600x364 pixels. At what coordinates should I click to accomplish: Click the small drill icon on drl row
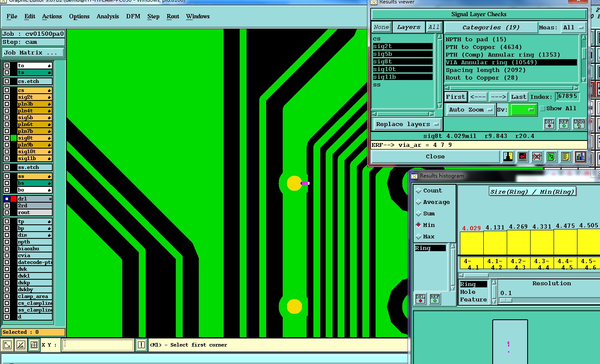point(50,199)
